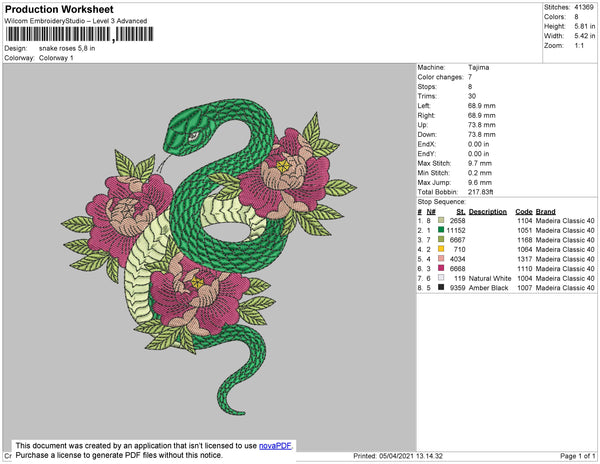The image size is (600, 464).
Task: Click the black swatch beside Amber Black
Action: [x=441, y=287]
